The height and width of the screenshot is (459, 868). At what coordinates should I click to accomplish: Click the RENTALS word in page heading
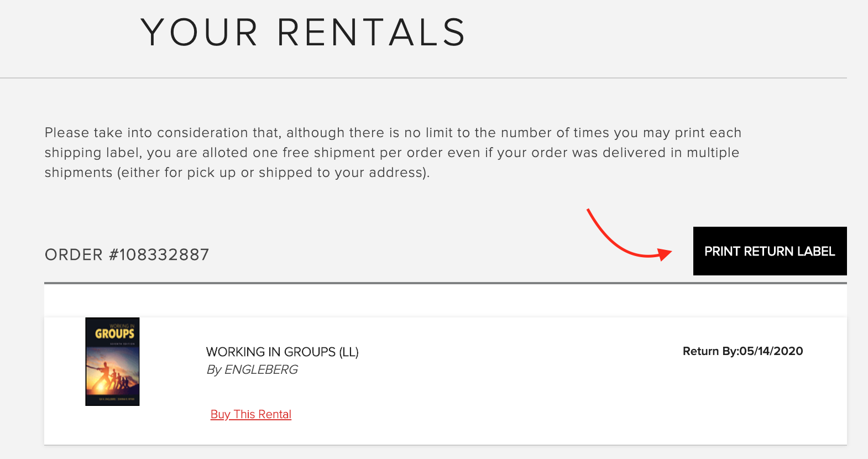pyautogui.click(x=371, y=33)
